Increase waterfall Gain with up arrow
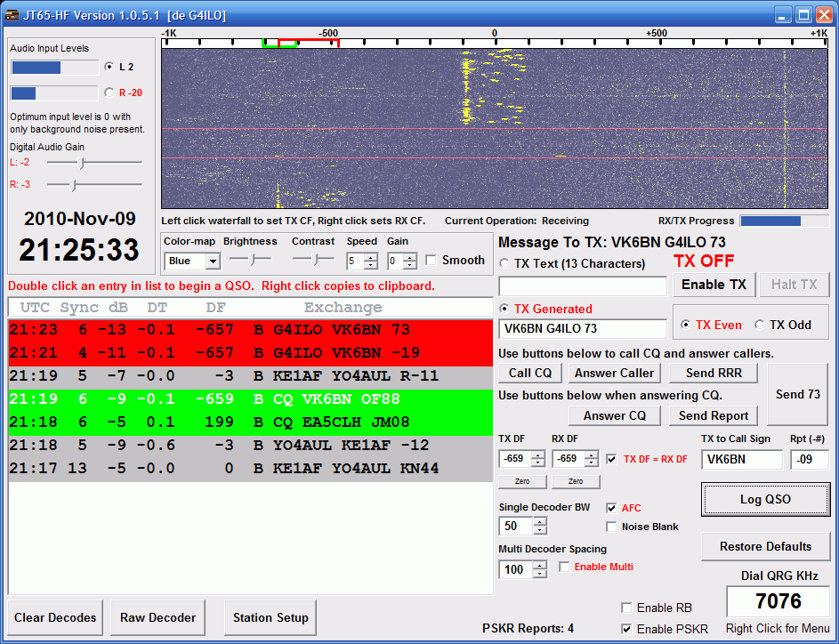Screen dimensions: 839x644 (x=410, y=257)
